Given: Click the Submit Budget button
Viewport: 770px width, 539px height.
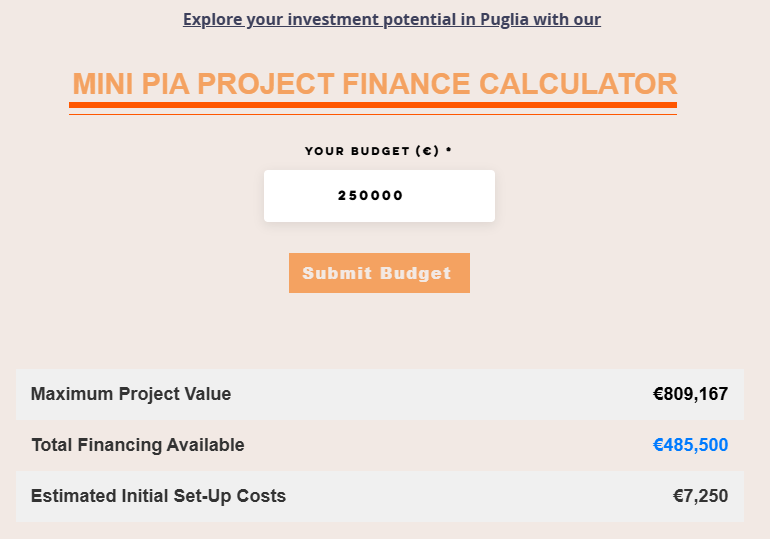Looking at the screenshot, I should [x=379, y=273].
